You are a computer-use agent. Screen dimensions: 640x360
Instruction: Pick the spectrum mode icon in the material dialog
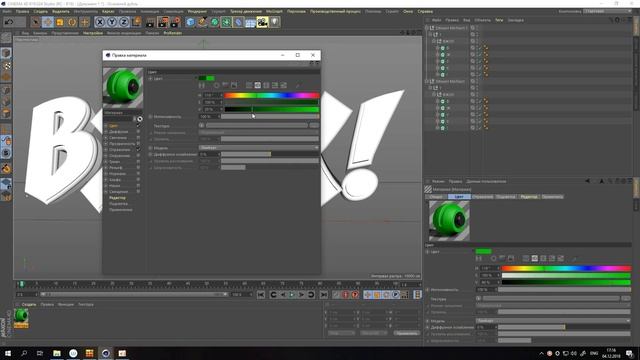point(225,85)
